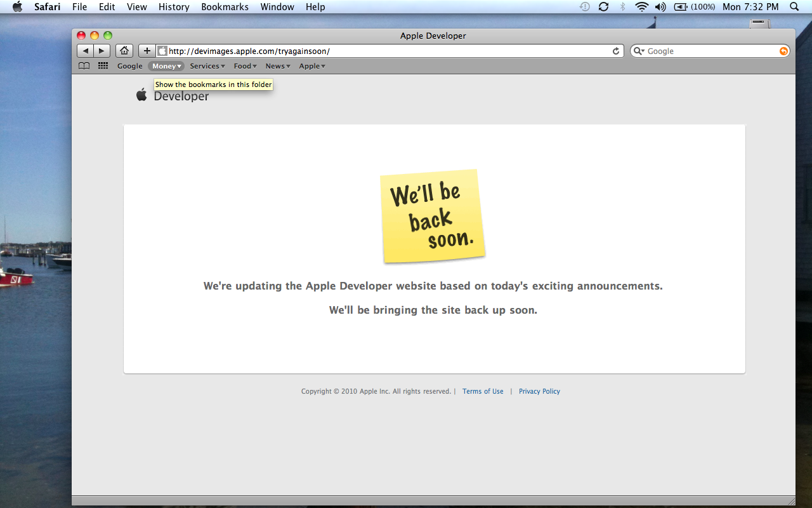Viewport: 812px width, 508px height.
Task: Open the Spotlight magnifier in menu bar
Action: click(794, 6)
